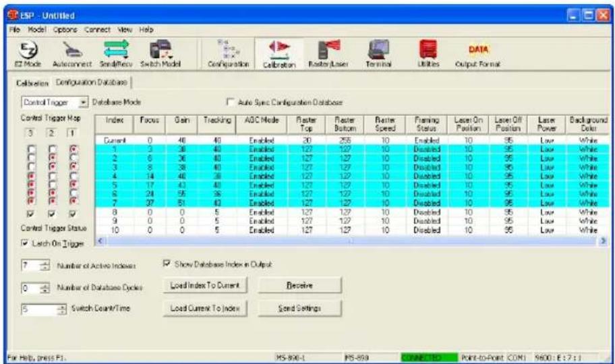Image resolution: width=615 pixels, height=364 pixels.
Task: Toggle Control Trigger Status checkbox under column 3
Action: 32,214
